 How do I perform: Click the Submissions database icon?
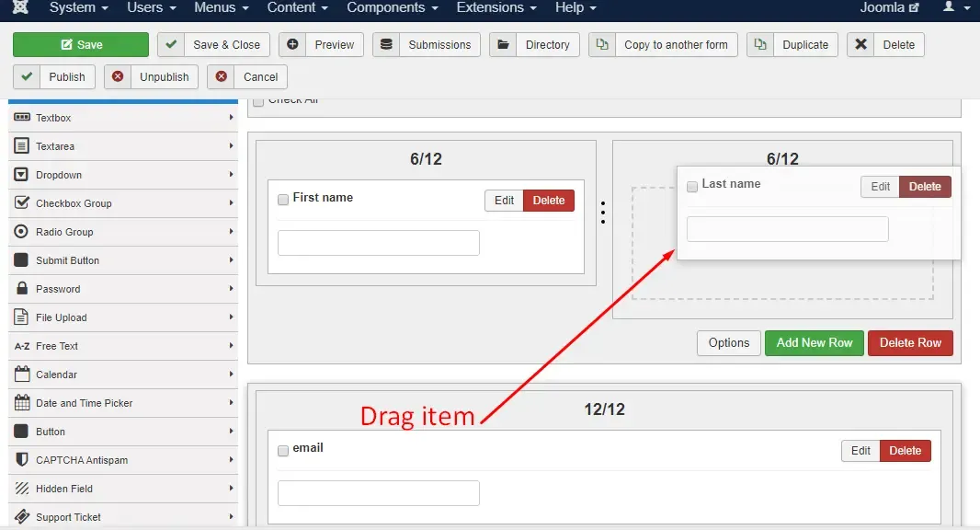tap(386, 44)
